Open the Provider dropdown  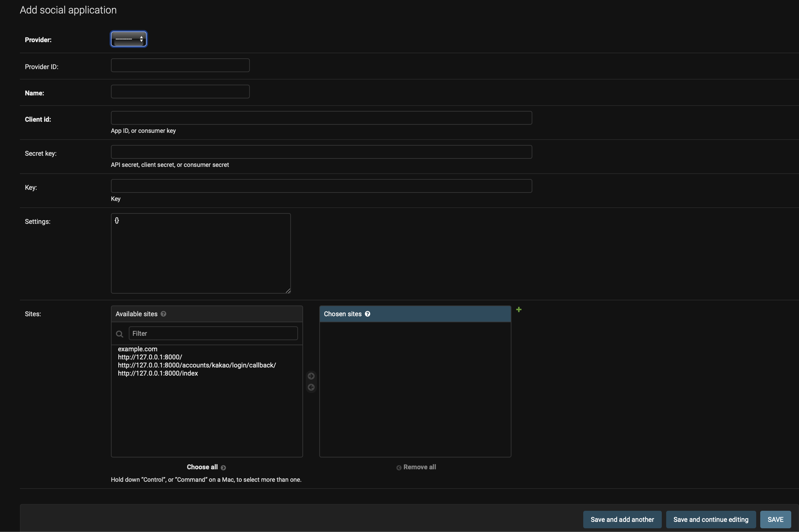coord(128,39)
